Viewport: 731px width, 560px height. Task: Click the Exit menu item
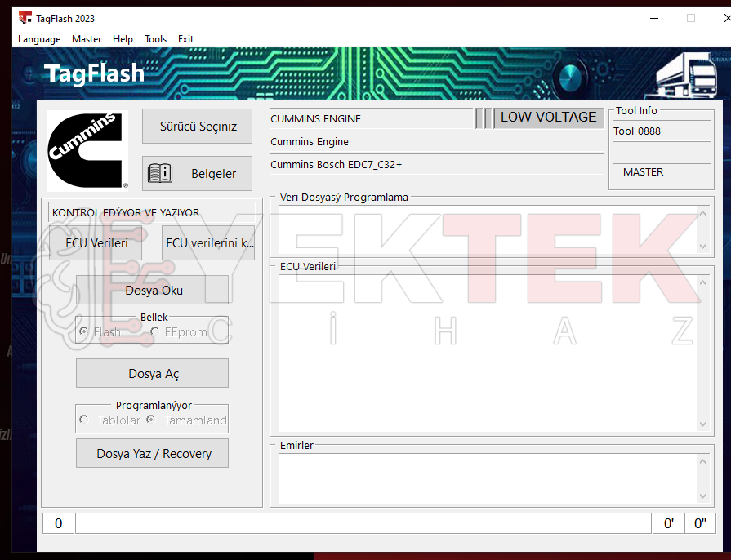[185, 39]
